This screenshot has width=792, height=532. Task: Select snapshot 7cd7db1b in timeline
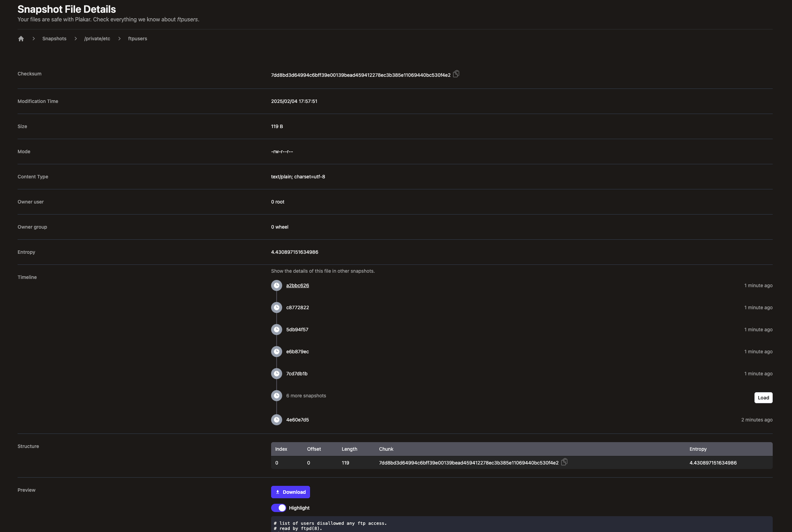tap(297, 374)
